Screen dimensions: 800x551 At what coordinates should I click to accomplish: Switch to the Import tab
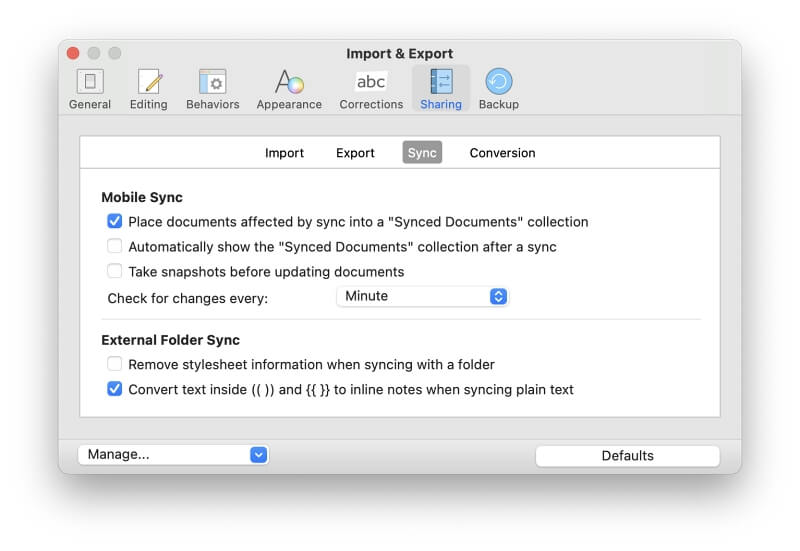(x=284, y=153)
